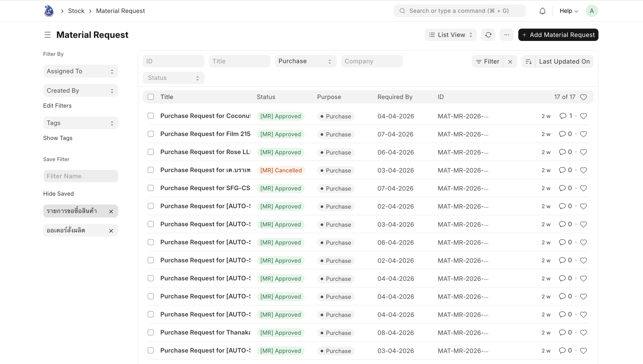This screenshot has height=364, width=643.
Task: Click the 08-04-2026 required date
Action: click(396, 333)
